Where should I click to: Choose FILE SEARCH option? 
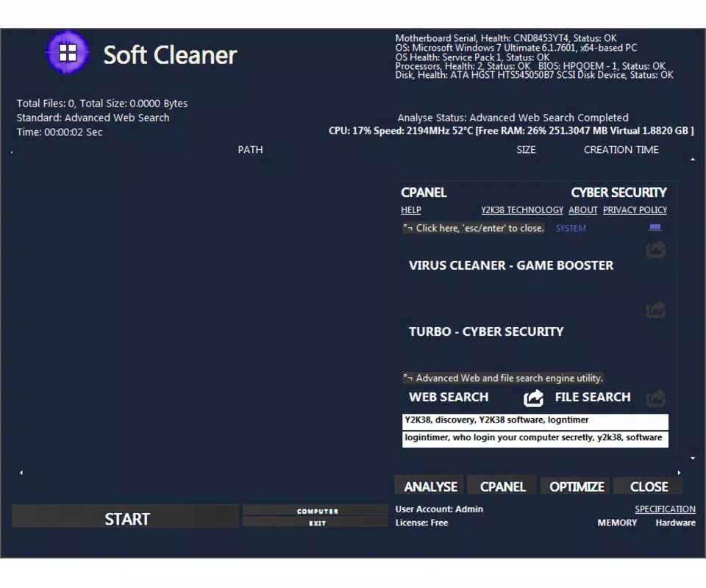(x=592, y=397)
